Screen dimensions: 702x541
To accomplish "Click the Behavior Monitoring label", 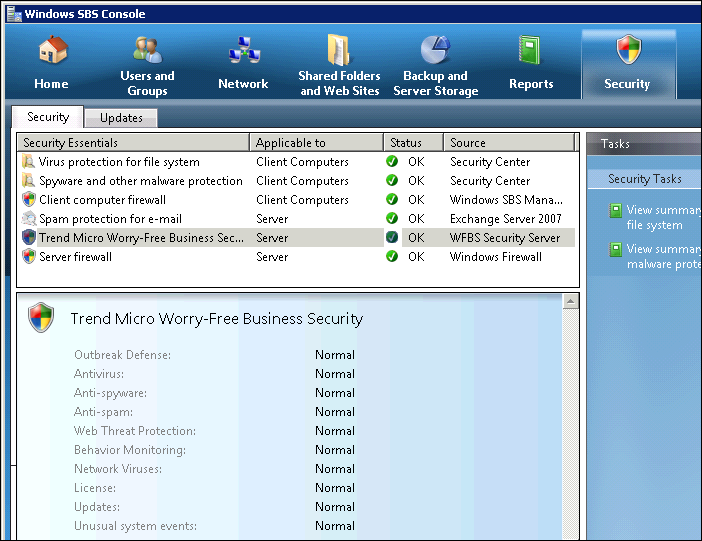I will tap(130, 450).
